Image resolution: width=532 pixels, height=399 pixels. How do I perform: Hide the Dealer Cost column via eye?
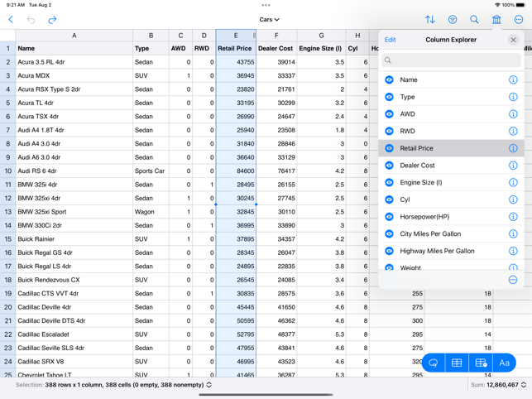click(389, 166)
